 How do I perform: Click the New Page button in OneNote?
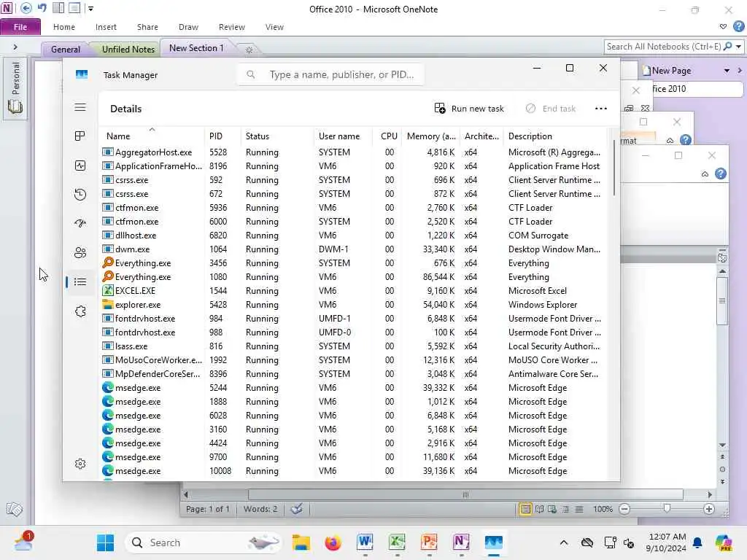pyautogui.click(x=667, y=71)
